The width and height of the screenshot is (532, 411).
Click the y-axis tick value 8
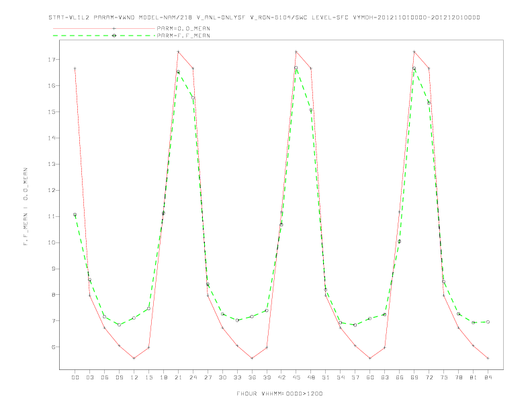coord(53,295)
